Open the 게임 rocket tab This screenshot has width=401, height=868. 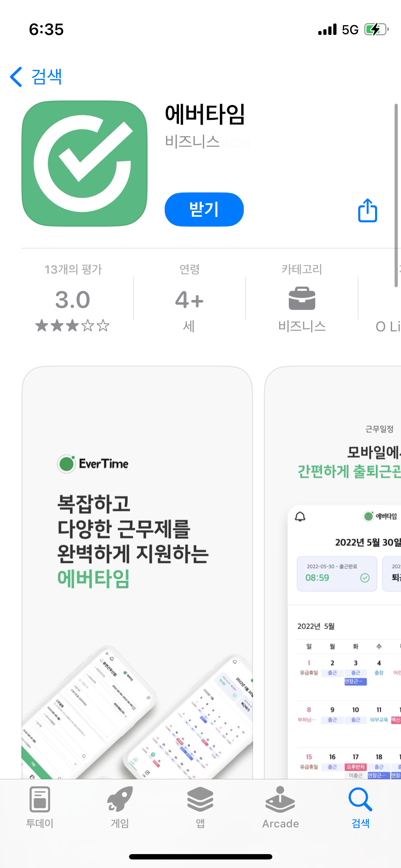(x=120, y=807)
